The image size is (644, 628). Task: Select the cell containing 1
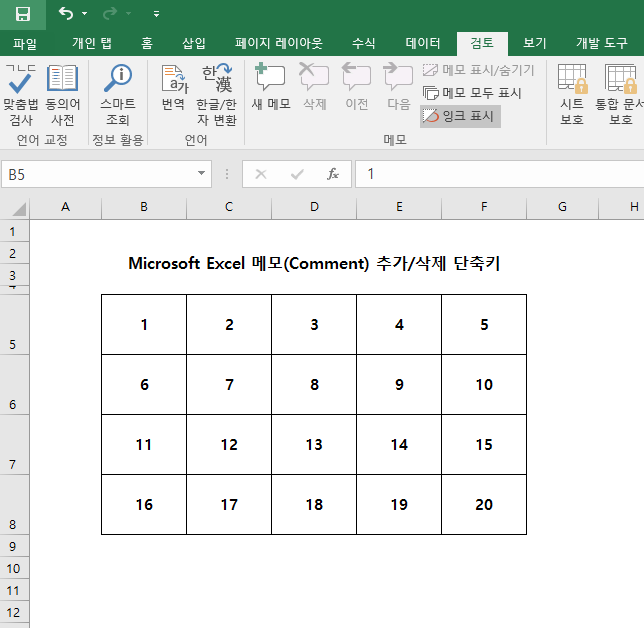(x=144, y=324)
